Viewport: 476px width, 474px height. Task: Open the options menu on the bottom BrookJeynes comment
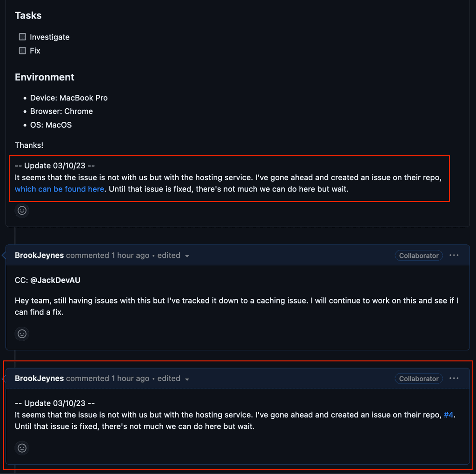click(x=454, y=378)
